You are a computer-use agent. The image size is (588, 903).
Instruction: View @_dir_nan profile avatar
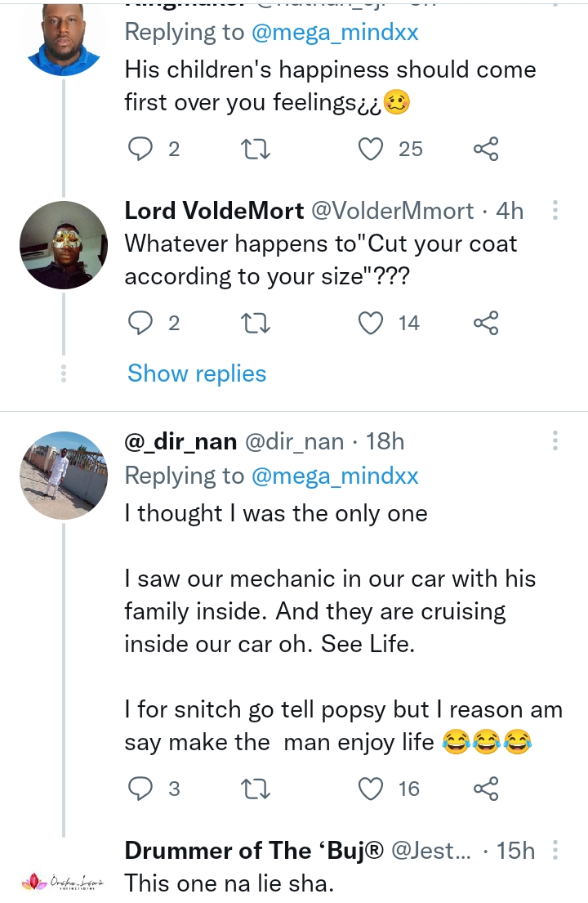[x=64, y=476]
